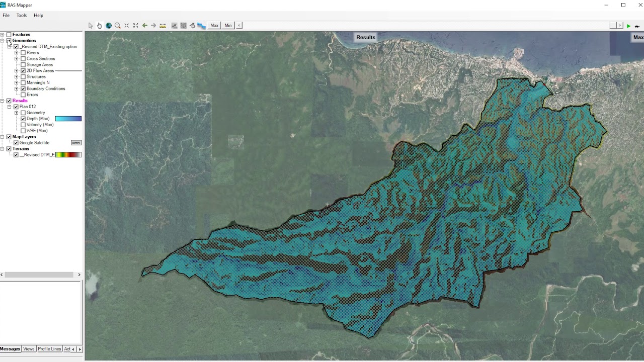Click the Max profile button

(214, 26)
